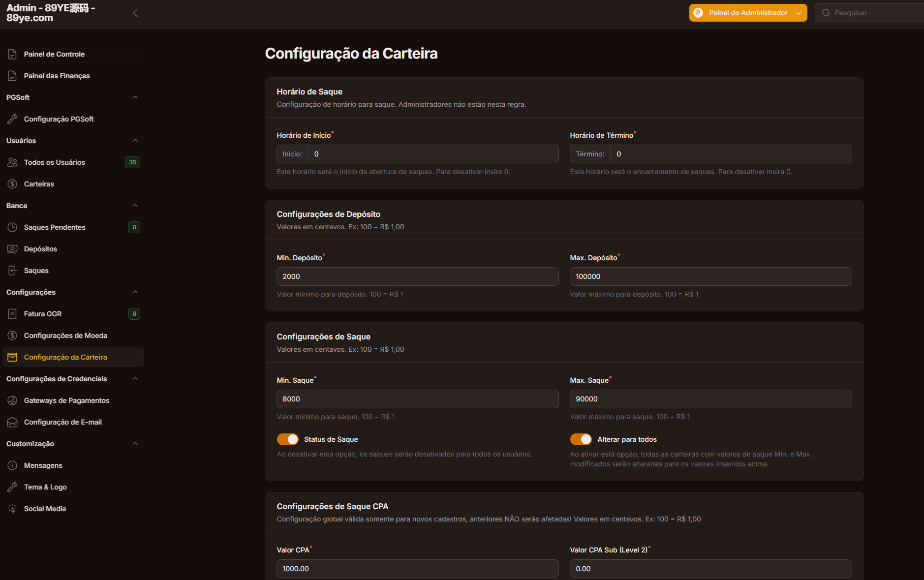Click the clock icon for Saques Pendentes
924x580 pixels.
tap(12, 227)
